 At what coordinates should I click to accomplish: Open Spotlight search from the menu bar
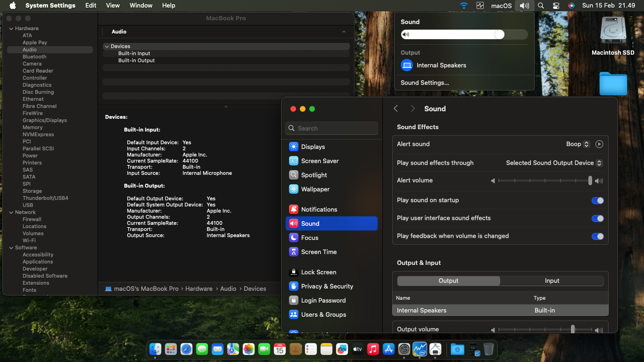click(x=541, y=6)
